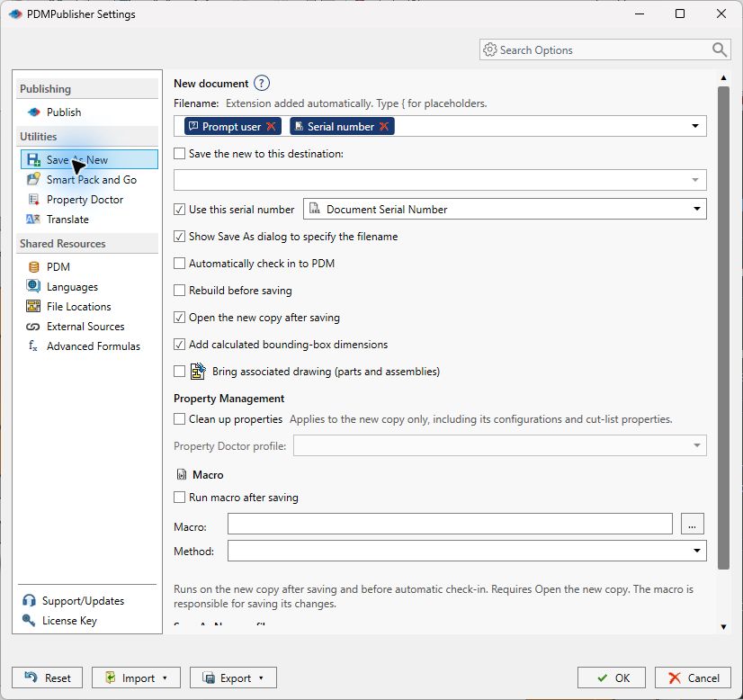Enable Run macro after saving
This screenshot has height=700, width=743.
(179, 498)
